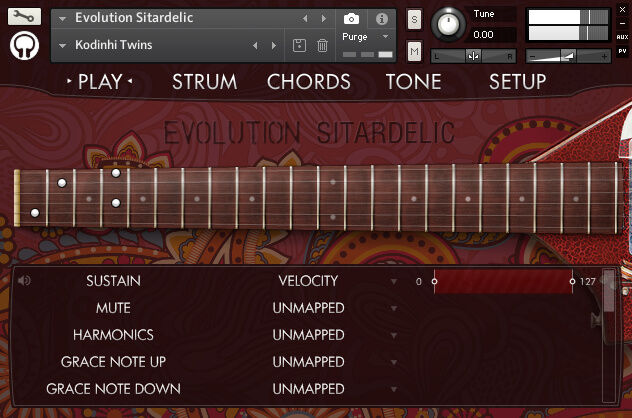Open the Evolution Sitardelic instrument dropdown
632x418 pixels.
[x=62, y=19]
